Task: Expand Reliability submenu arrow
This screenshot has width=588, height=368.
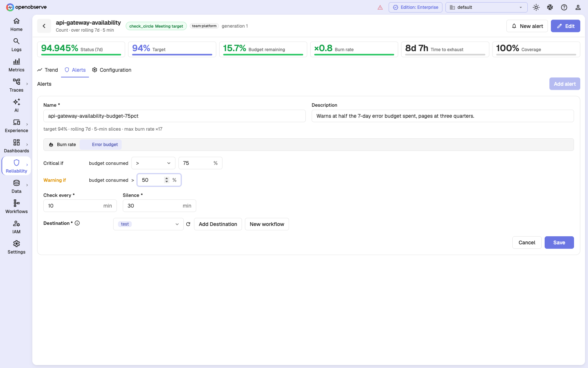Action: (x=27, y=165)
